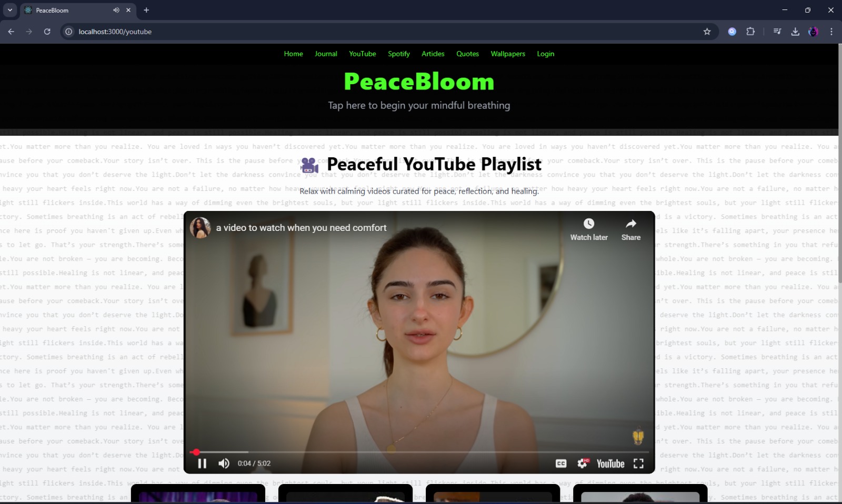Open video settings gear icon
Image resolution: width=842 pixels, height=504 pixels.
click(x=583, y=463)
